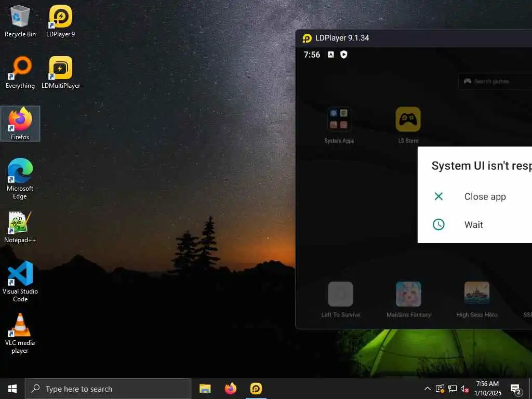Click the System UI isn't responding heading
This screenshot has width=532, height=399.
[482, 166]
